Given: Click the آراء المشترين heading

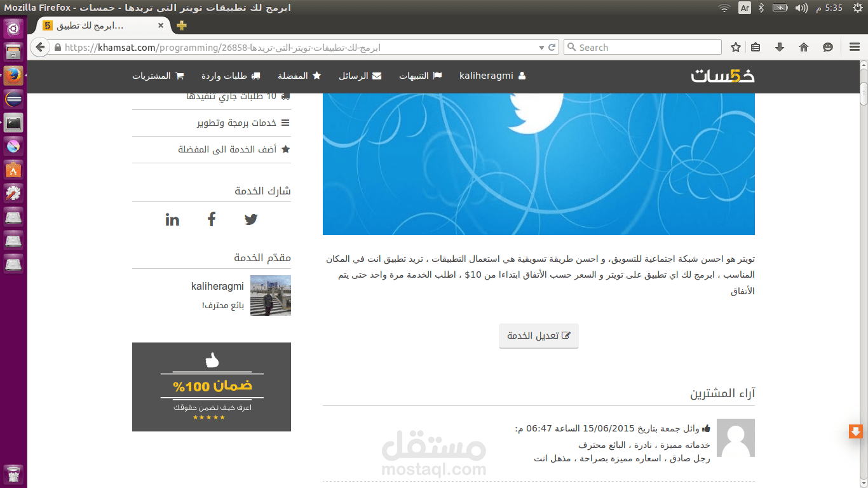Looking at the screenshot, I should coord(723,393).
